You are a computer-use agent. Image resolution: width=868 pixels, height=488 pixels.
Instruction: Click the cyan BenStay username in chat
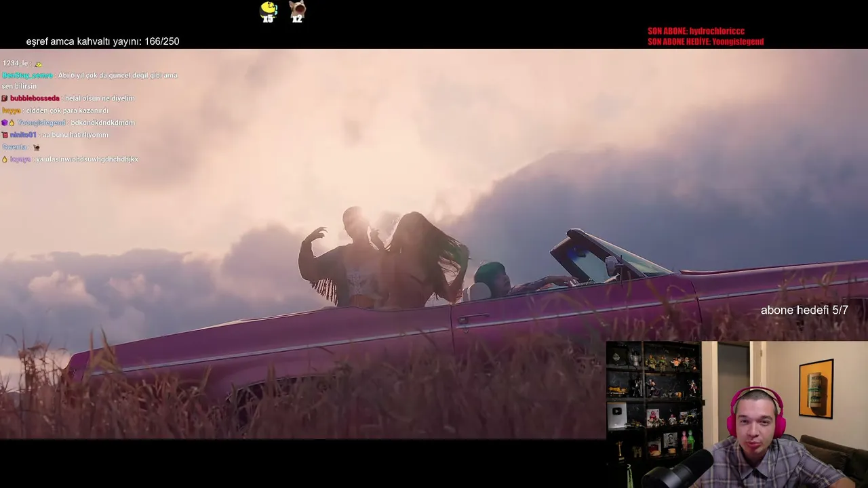27,75
